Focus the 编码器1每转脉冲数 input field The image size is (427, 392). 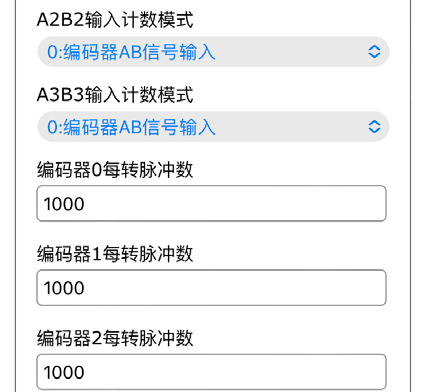pos(211,288)
